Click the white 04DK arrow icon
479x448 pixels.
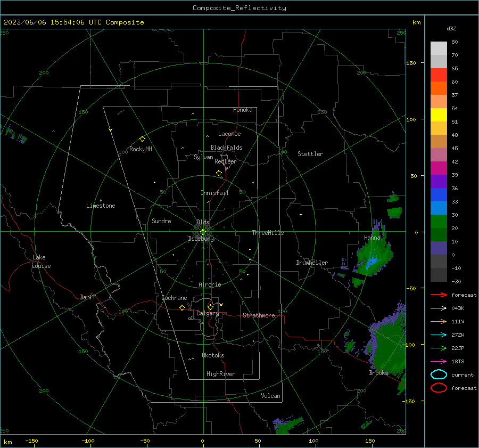(439, 308)
